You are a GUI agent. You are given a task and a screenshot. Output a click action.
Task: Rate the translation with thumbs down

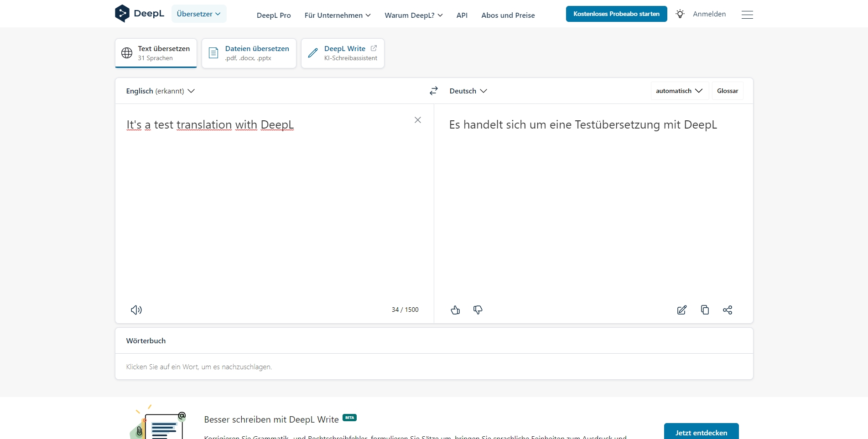pos(478,310)
